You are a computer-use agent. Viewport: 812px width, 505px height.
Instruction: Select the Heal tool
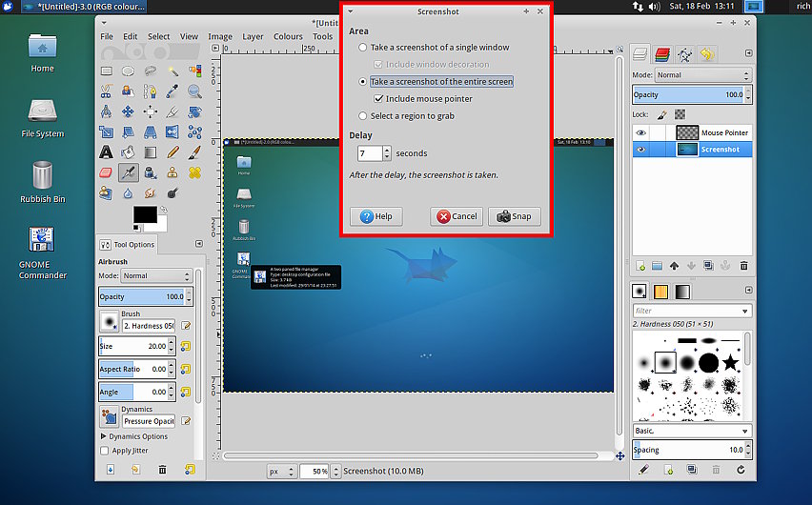pos(194,172)
